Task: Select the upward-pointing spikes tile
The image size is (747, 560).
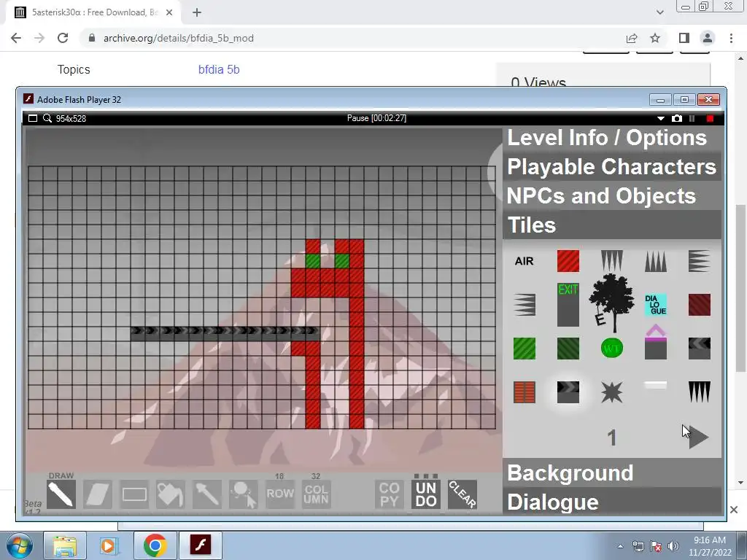Action: [656, 261]
